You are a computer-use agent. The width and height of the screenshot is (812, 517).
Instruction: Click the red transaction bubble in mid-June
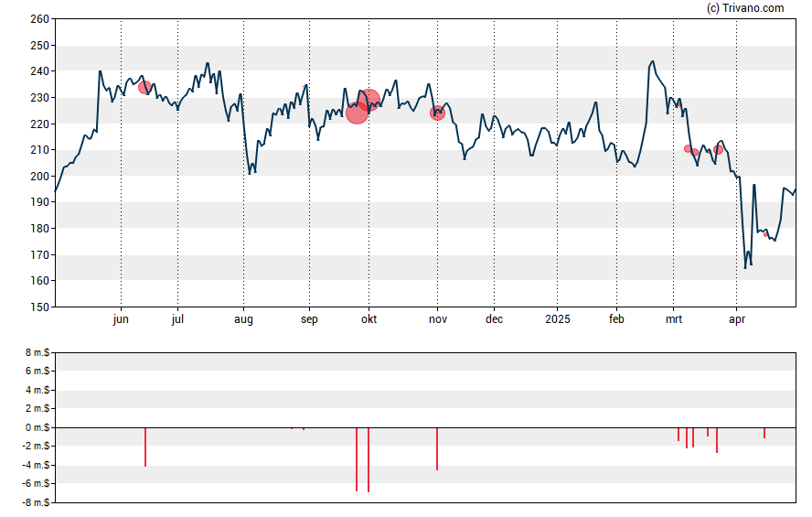click(x=145, y=87)
